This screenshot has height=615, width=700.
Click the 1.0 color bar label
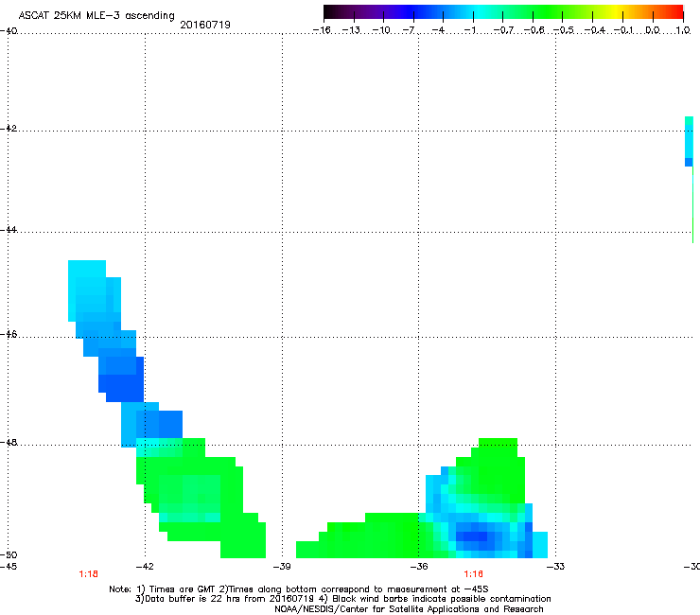(x=683, y=30)
